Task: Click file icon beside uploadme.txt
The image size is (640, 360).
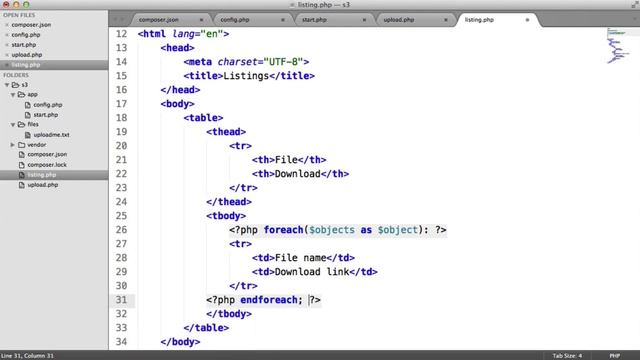Action: coord(28,135)
